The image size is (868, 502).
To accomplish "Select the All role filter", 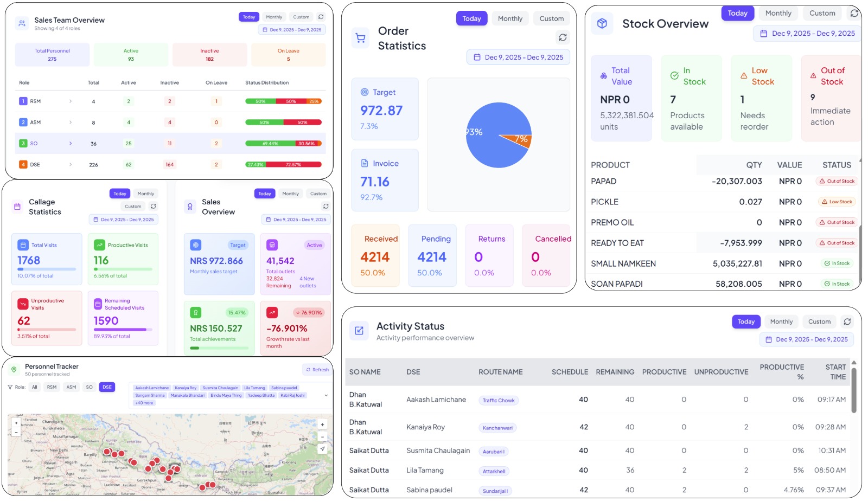I will [35, 387].
